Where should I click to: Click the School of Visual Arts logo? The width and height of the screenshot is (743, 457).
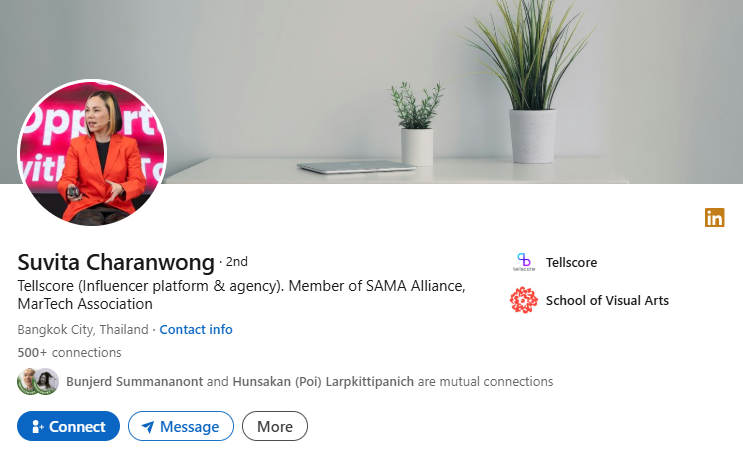coord(524,300)
